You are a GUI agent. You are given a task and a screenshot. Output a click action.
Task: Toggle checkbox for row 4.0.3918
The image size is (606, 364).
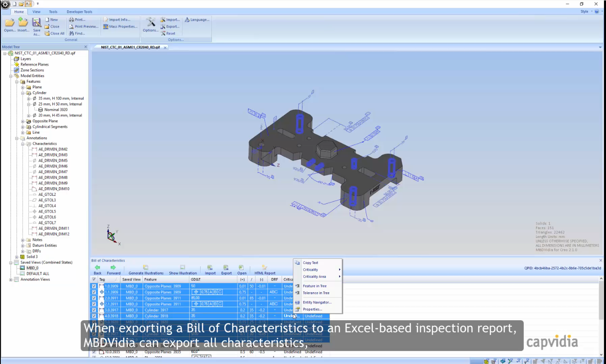tap(94, 316)
